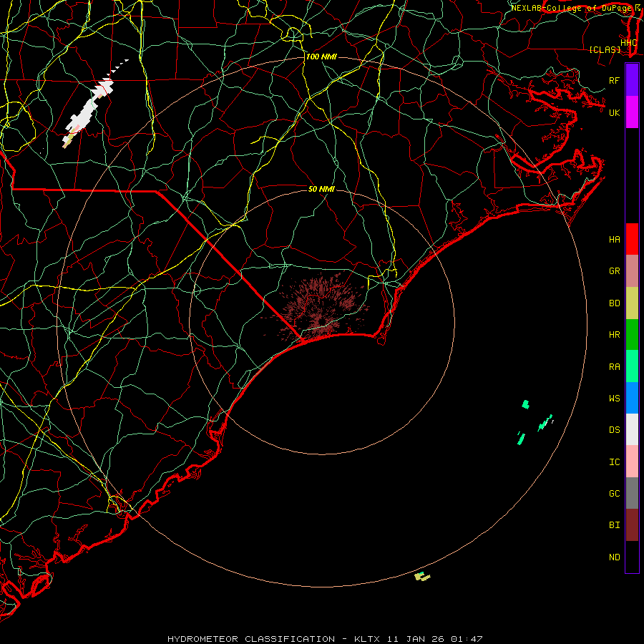Viewport: 644px width, 644px height.
Task: Click the brown BI legend swatch
Action: pos(632,525)
